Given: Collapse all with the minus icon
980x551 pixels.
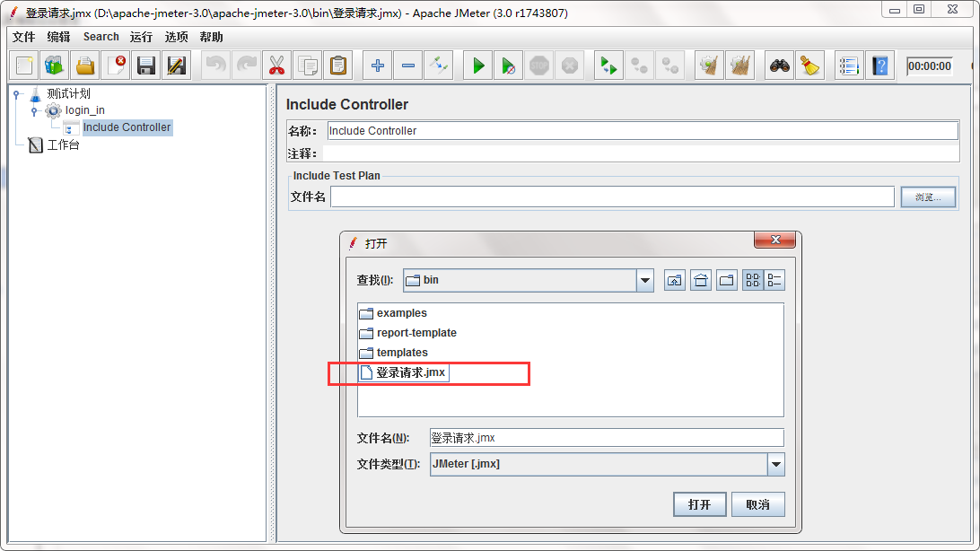Looking at the screenshot, I should click(408, 65).
